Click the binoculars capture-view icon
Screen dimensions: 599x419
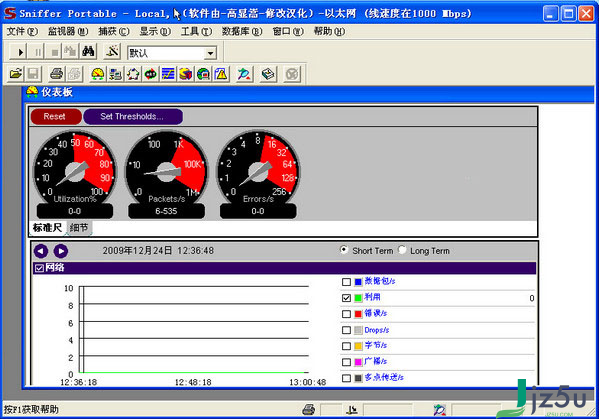[88, 52]
